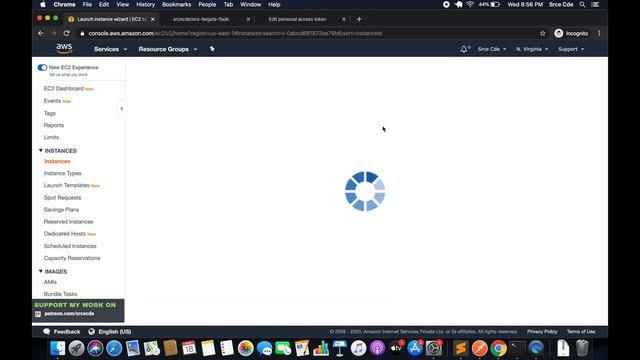Collapse the INSTANCES section triangle
Viewport: 640px width, 360px height.
pyautogui.click(x=40, y=151)
